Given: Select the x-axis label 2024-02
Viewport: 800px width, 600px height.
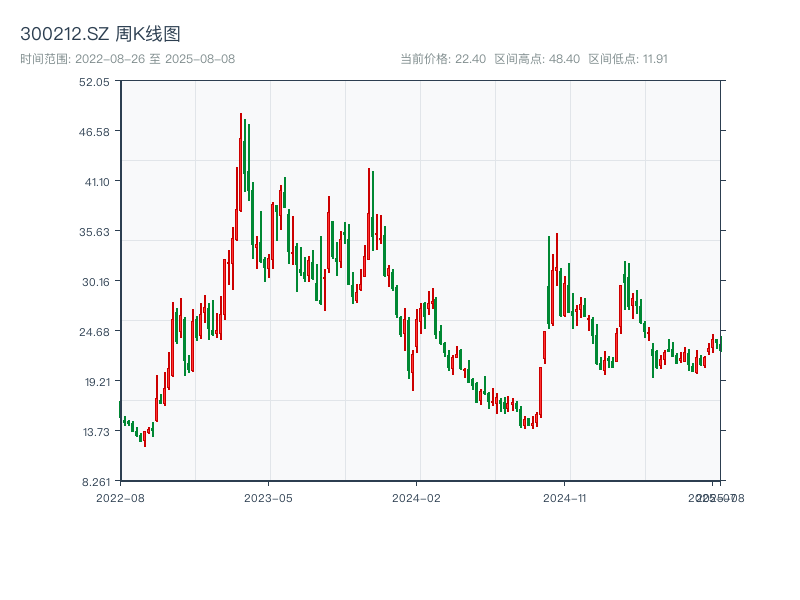Looking at the screenshot, I should (416, 497).
